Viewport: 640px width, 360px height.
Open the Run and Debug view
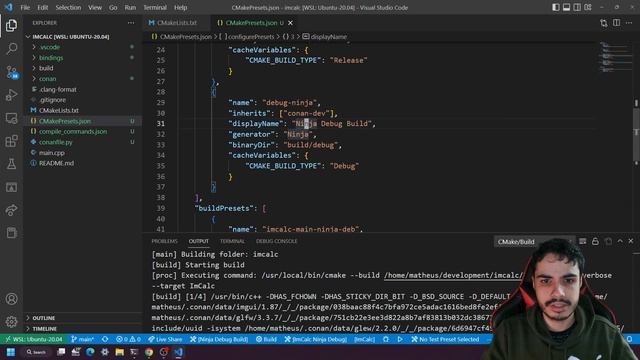[11, 95]
